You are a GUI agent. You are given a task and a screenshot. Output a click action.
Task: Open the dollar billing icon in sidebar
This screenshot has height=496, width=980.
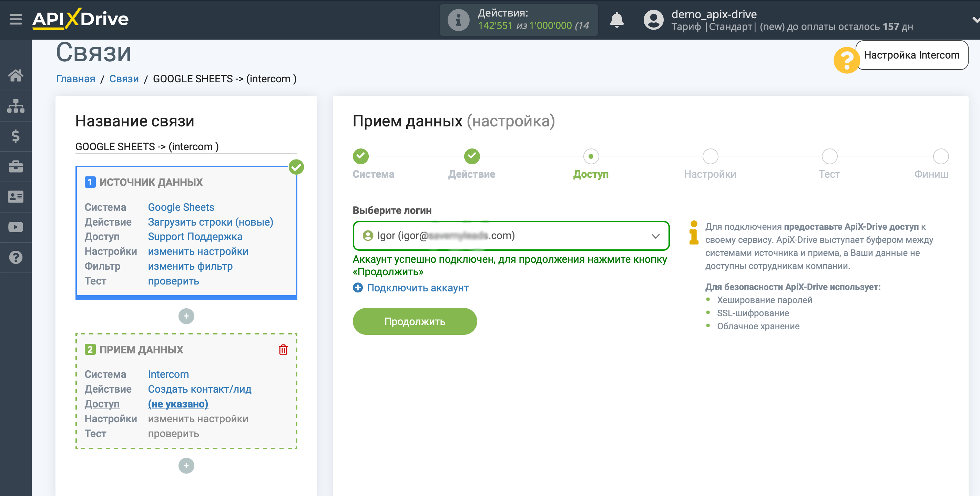(16, 136)
